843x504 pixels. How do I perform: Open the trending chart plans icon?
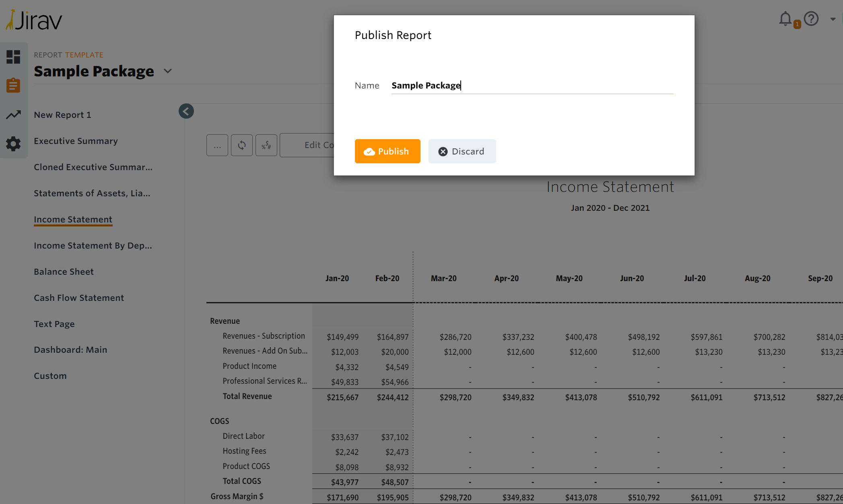coord(13,115)
